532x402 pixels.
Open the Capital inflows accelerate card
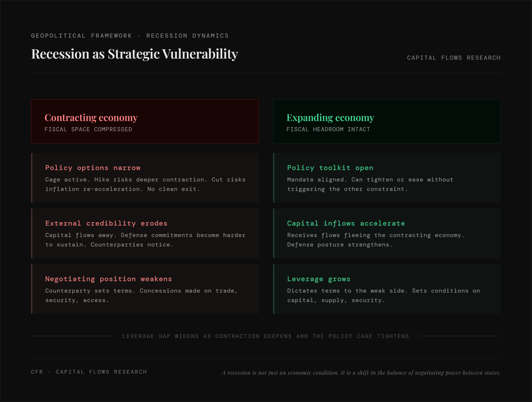[387, 233]
